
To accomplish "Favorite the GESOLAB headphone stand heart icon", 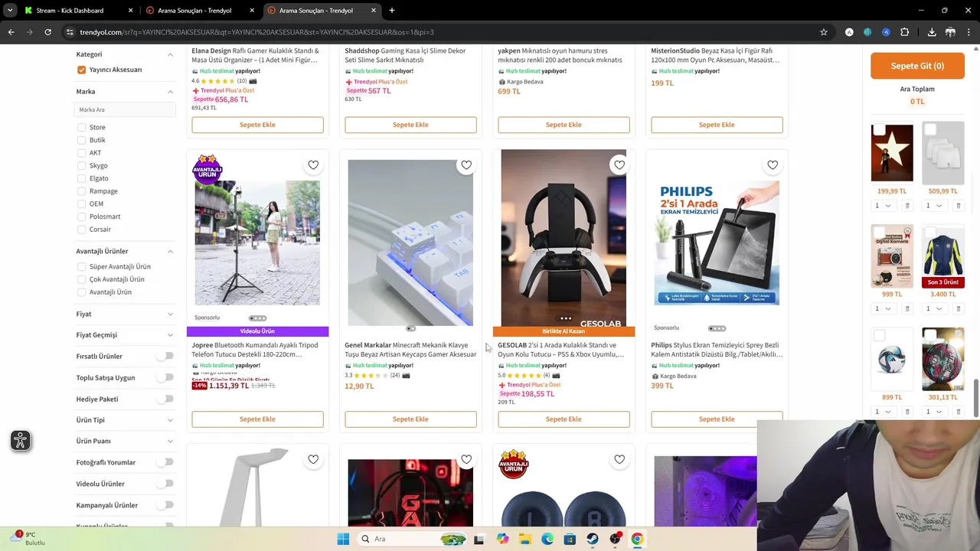I will (619, 165).
